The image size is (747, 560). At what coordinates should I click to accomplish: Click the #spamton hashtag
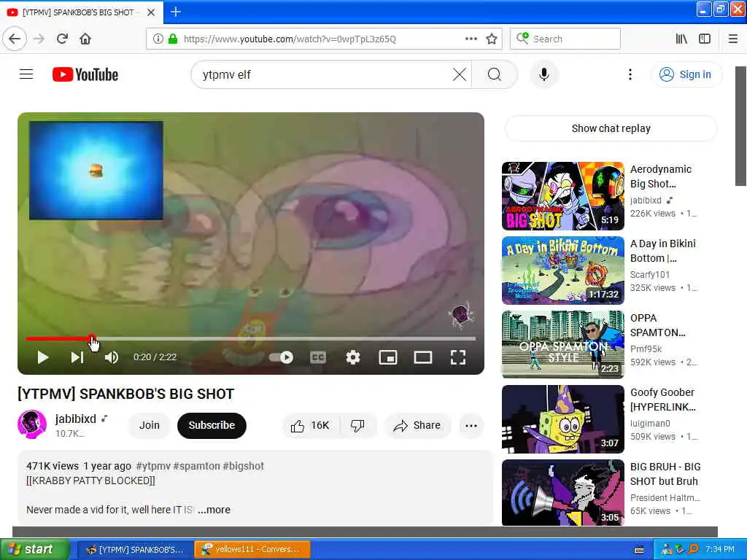196,466
